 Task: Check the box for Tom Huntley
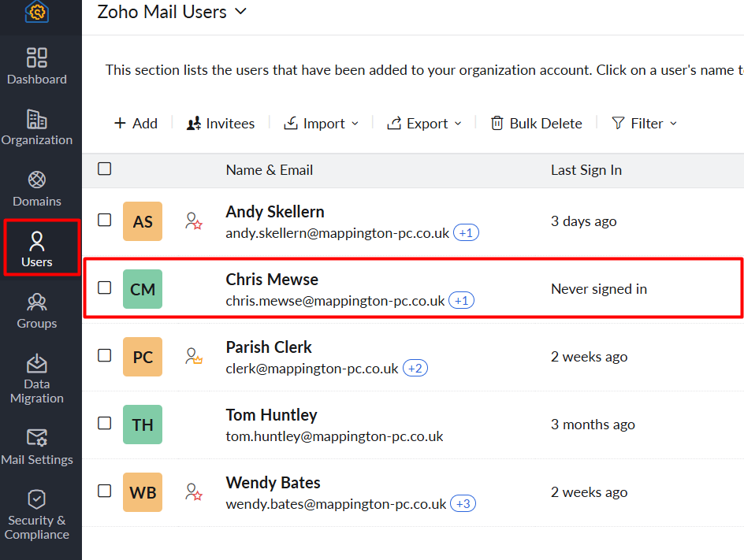105,423
